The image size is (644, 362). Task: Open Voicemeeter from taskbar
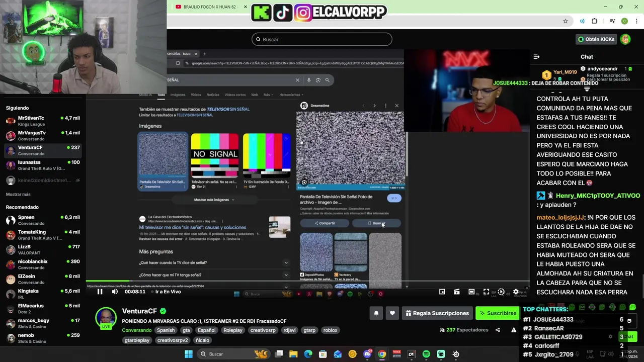[396, 354]
